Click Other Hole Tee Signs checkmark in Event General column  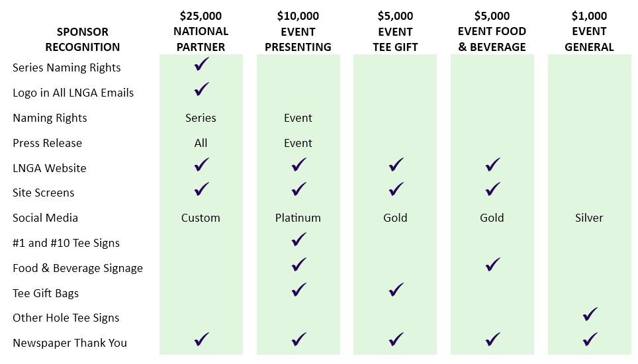click(x=590, y=314)
